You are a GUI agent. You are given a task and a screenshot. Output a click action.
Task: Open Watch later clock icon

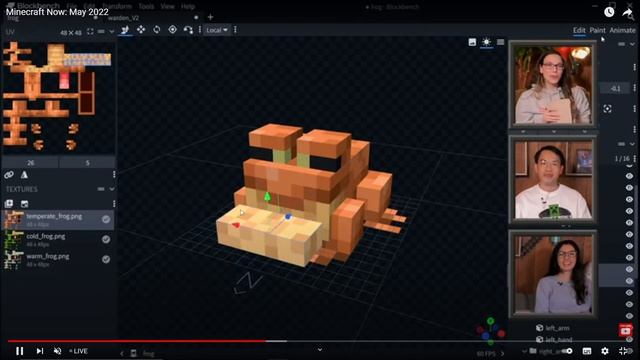point(609,12)
